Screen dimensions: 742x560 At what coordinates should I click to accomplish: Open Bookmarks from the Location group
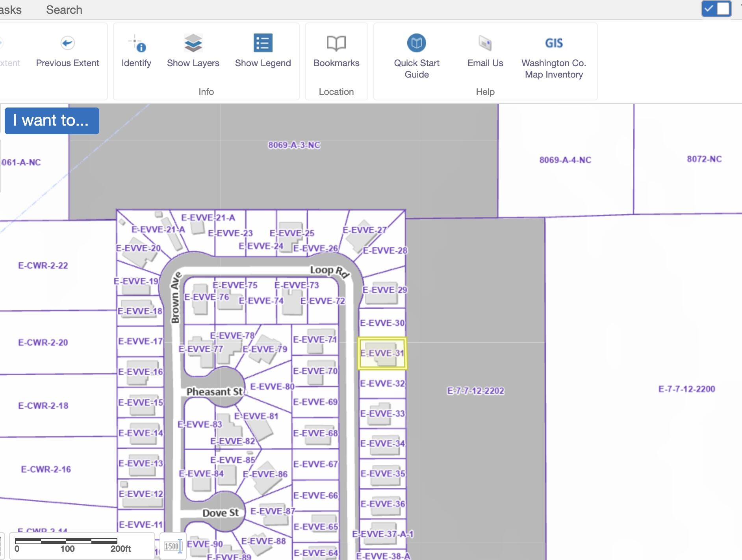click(x=336, y=43)
